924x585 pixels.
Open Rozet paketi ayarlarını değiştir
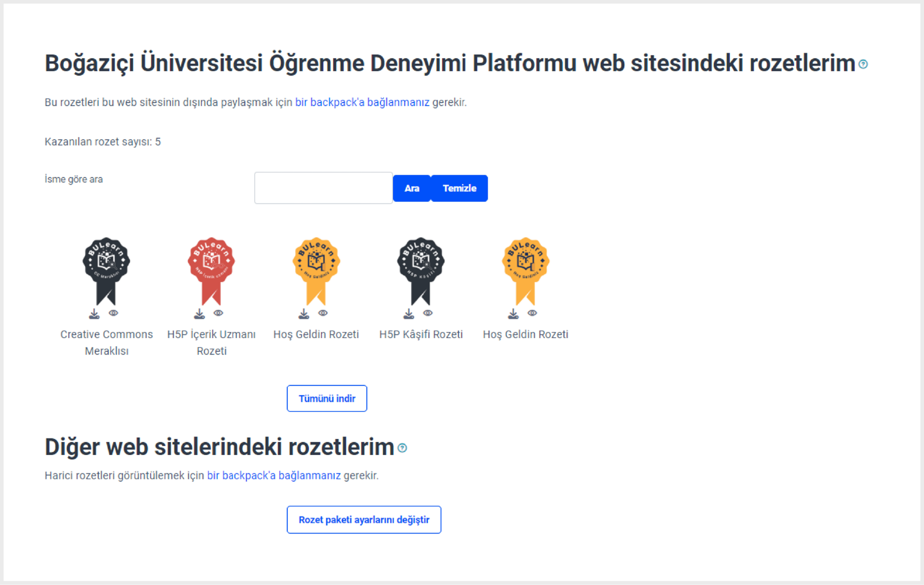click(364, 520)
